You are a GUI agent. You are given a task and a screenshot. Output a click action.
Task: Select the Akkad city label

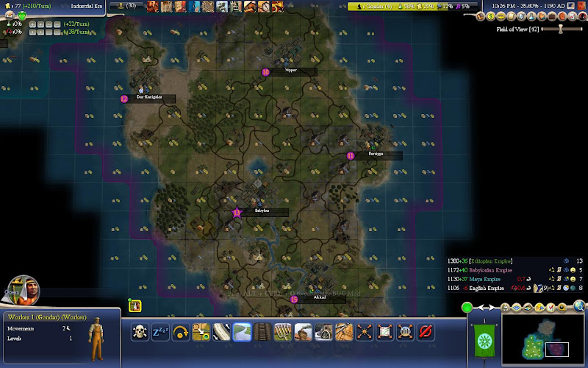pos(320,297)
